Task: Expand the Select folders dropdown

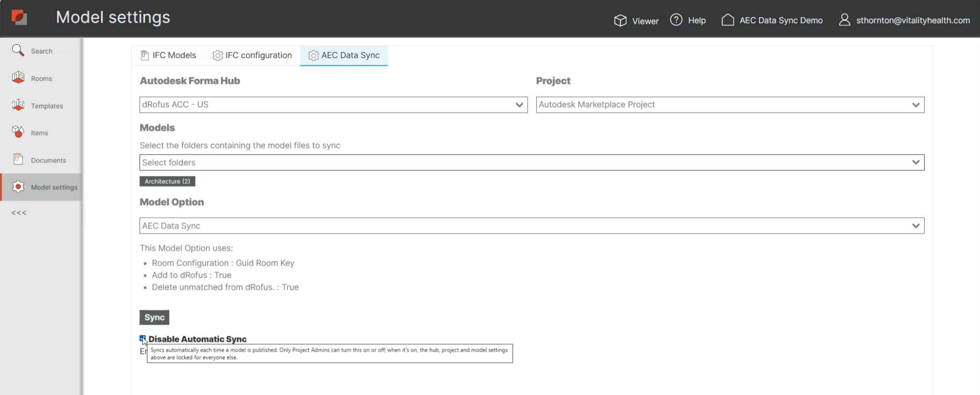Action: [532, 162]
